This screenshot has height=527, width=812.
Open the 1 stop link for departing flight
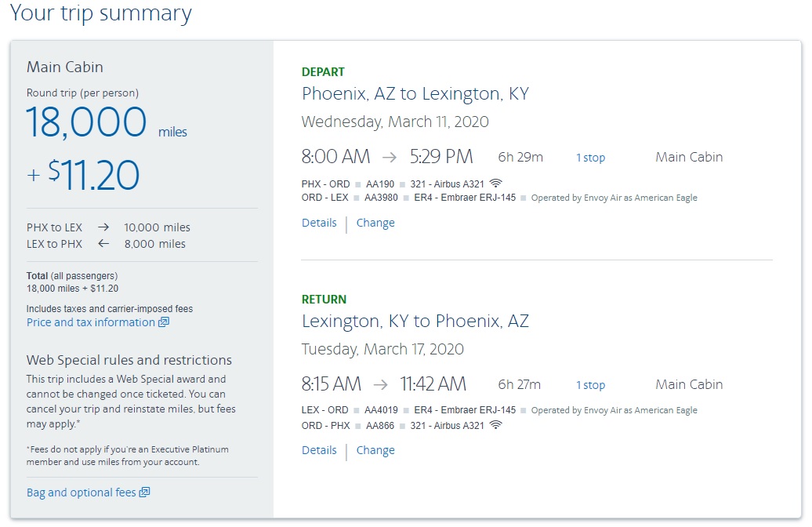tap(591, 158)
